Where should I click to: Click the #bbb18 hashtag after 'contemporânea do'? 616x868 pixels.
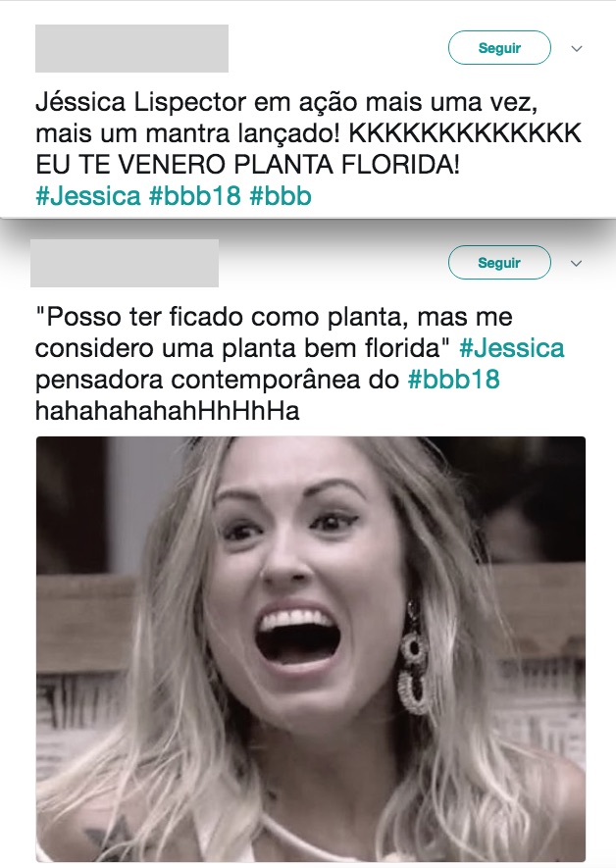pyautogui.click(x=454, y=380)
